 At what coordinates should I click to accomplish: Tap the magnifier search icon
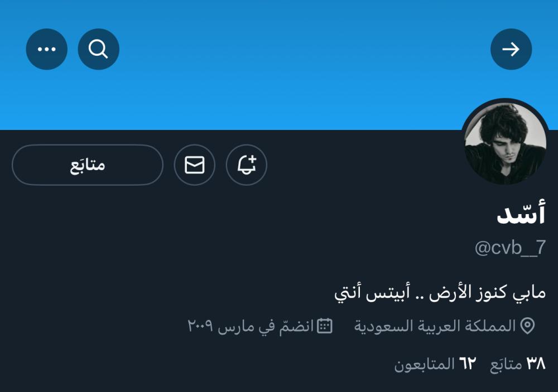99,49
